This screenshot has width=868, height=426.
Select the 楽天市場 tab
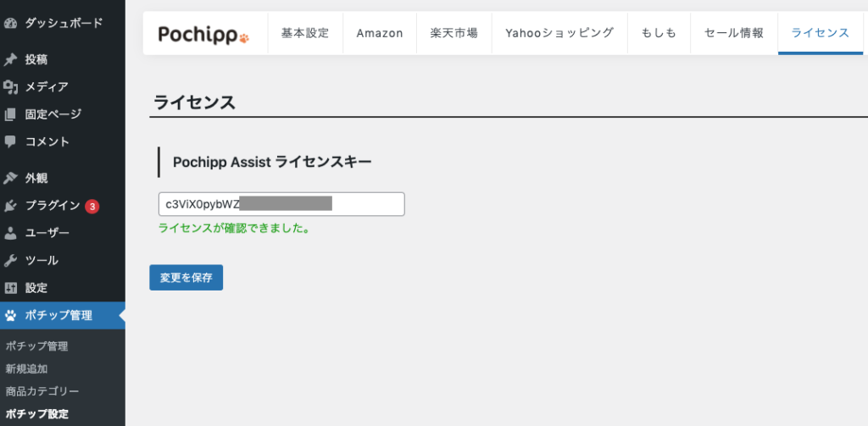pyautogui.click(x=454, y=33)
